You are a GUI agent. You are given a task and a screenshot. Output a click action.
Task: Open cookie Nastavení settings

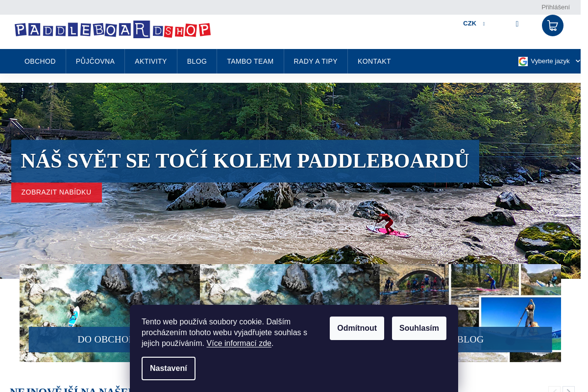[169, 368]
